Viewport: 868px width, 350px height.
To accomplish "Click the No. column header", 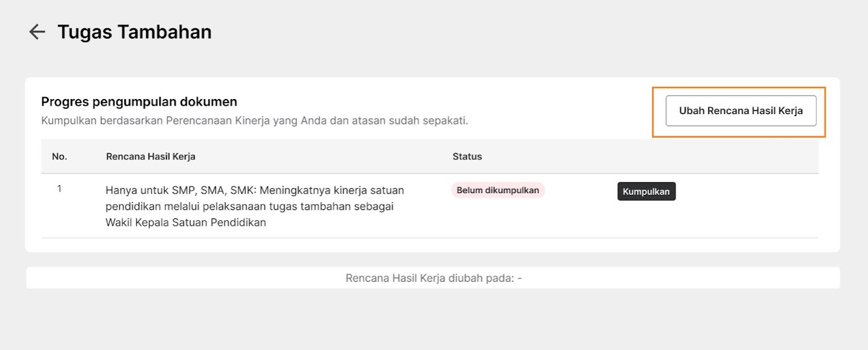I will pyautogui.click(x=59, y=156).
